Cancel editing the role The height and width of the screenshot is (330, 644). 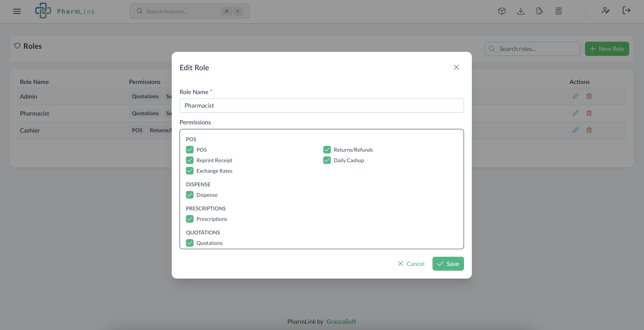(x=411, y=264)
